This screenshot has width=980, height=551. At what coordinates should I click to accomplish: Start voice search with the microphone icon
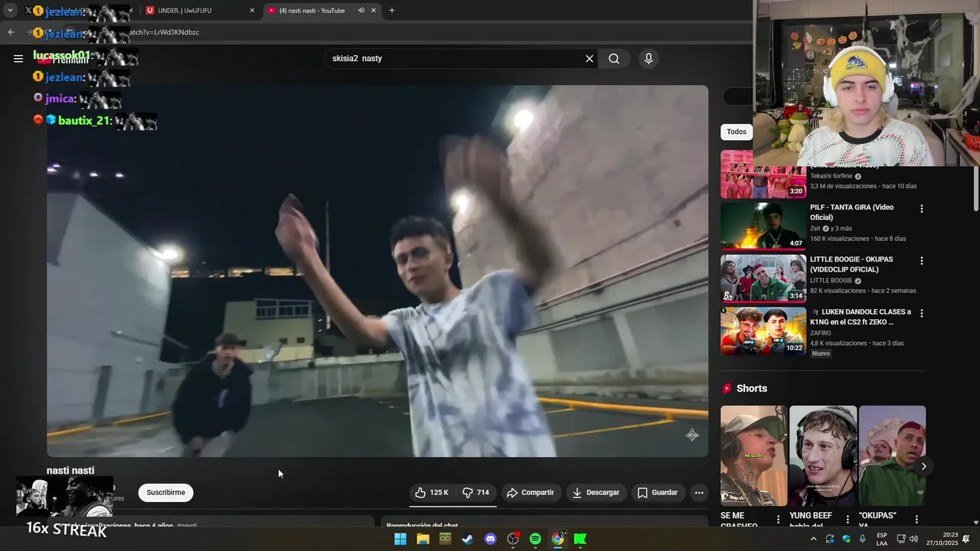[x=648, y=59]
